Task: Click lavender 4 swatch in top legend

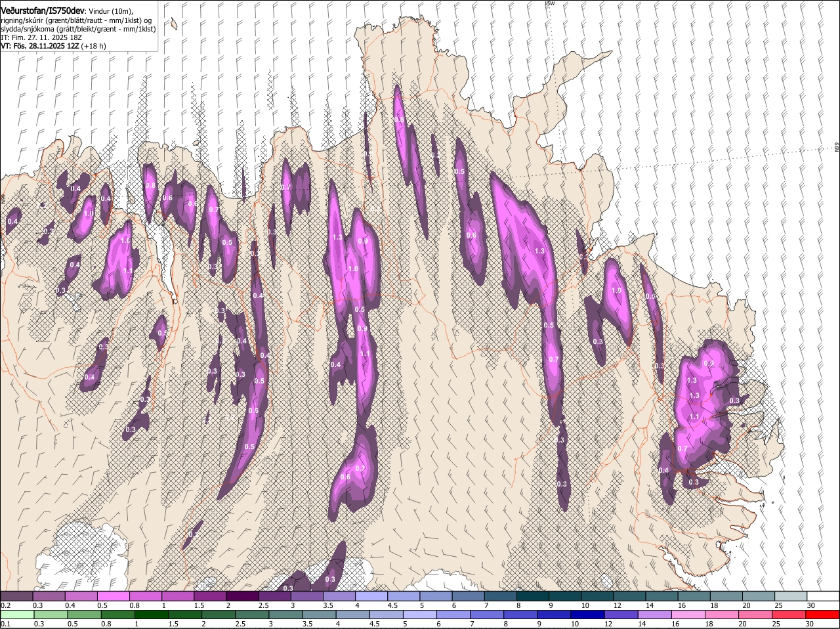Action: coord(371,596)
